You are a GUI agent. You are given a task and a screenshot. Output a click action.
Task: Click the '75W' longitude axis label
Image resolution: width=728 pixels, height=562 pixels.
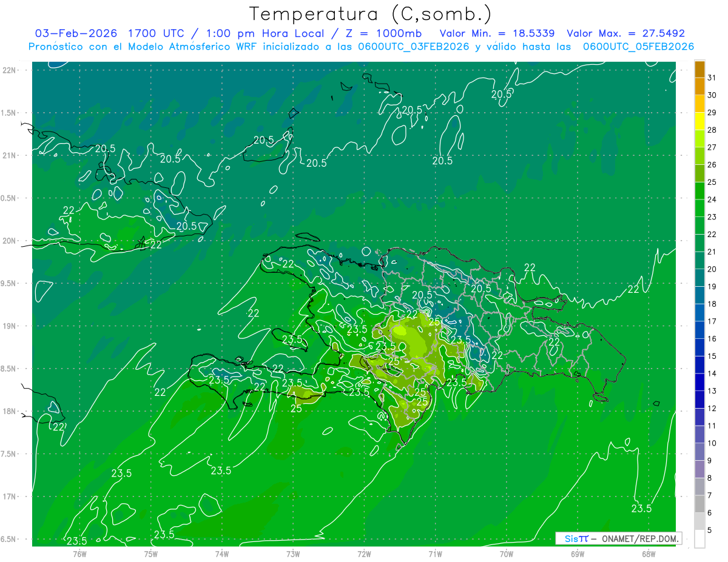click(x=150, y=554)
